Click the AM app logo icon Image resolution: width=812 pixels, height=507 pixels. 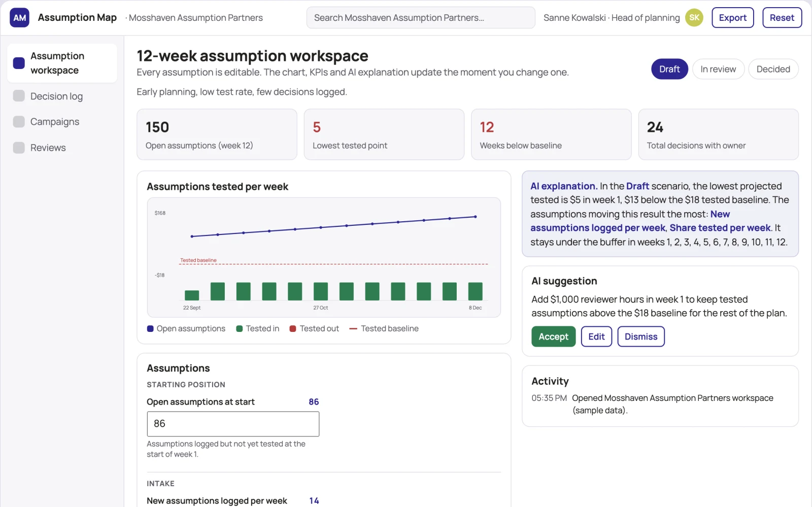19,18
